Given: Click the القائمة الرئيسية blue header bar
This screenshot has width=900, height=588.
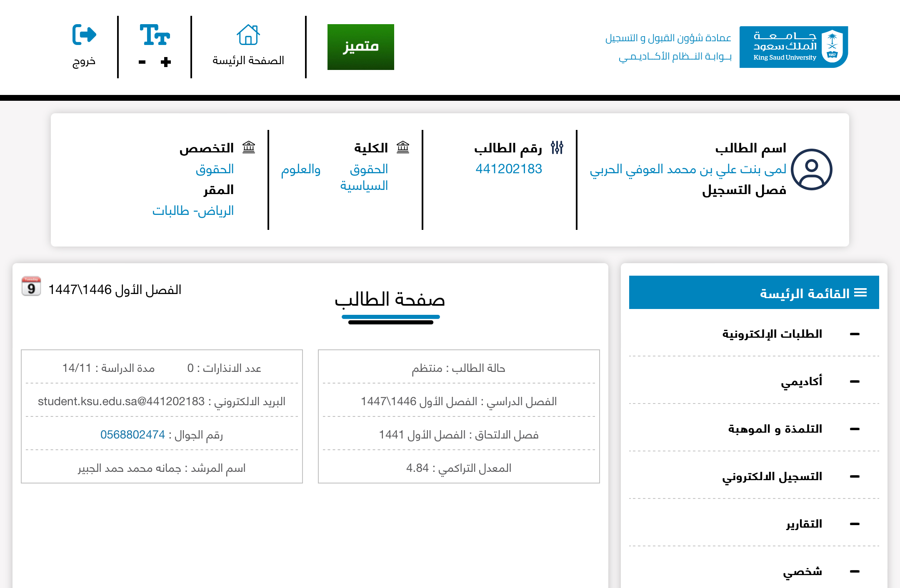Looking at the screenshot, I should [754, 292].
